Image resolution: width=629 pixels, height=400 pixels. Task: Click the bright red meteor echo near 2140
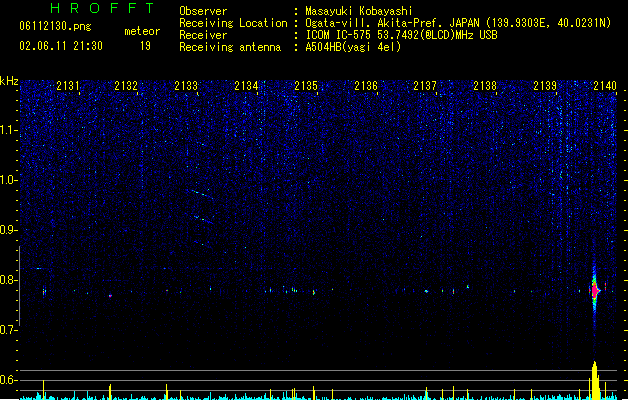(595, 290)
